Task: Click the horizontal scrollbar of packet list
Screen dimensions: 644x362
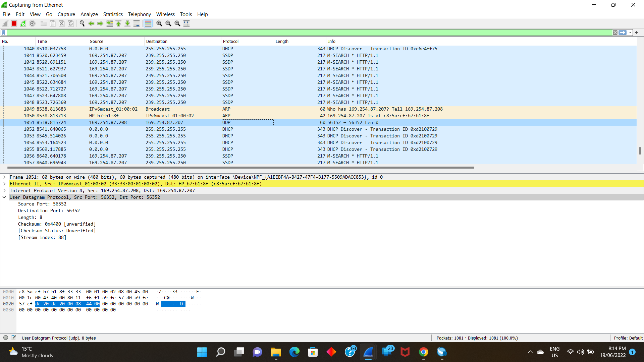Action: tap(240, 167)
